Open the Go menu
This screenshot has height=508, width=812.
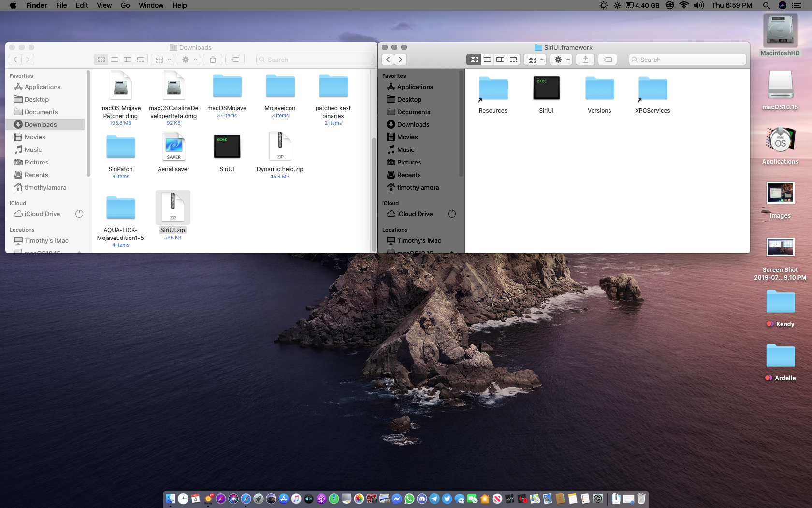(x=125, y=5)
